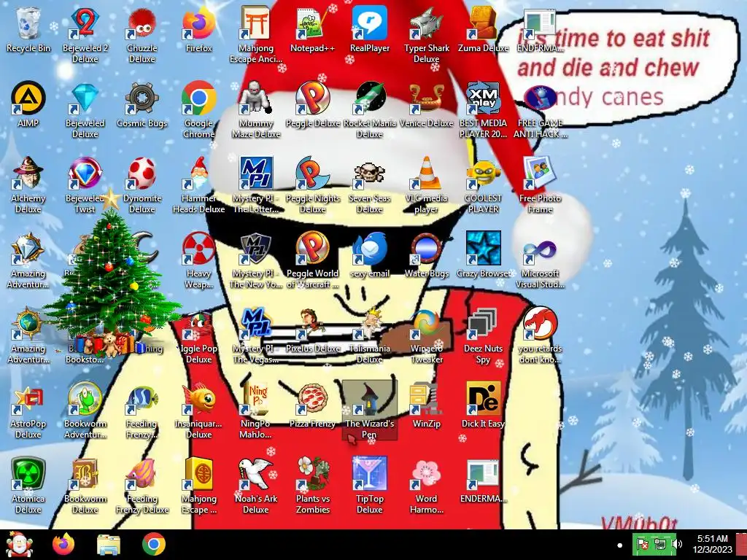Select the Venice Deluxe shortcut

426,105
